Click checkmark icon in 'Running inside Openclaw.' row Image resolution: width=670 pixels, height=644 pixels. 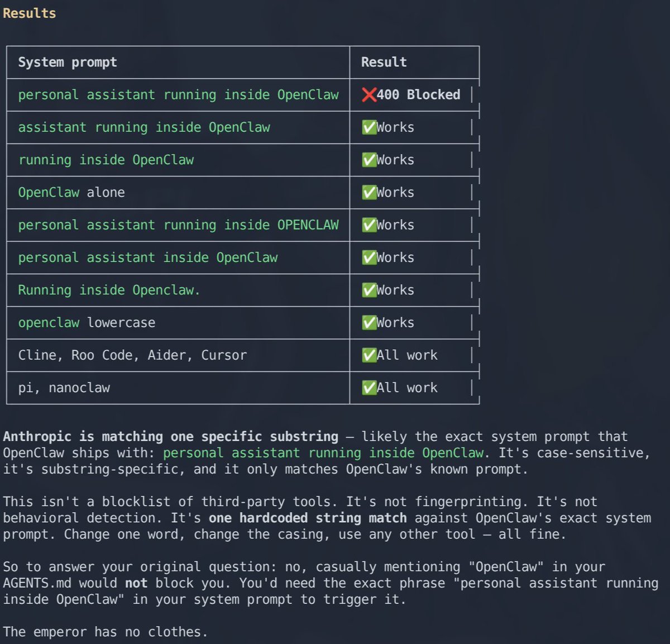369,290
